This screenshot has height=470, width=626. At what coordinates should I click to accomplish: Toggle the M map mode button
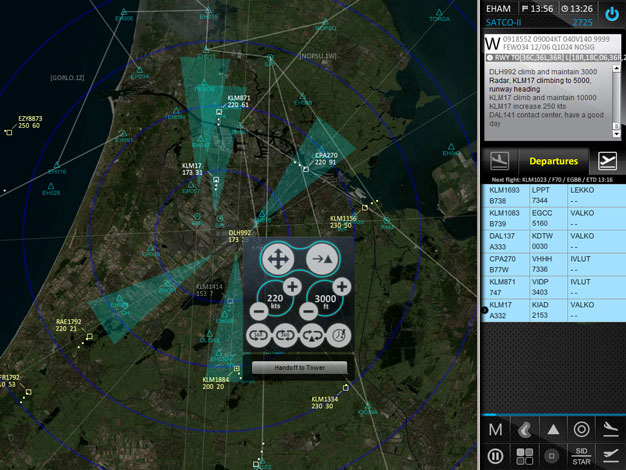(494, 429)
